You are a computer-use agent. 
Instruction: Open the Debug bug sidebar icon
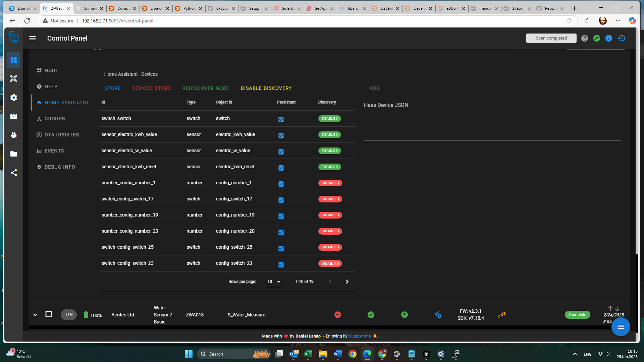tap(14, 135)
